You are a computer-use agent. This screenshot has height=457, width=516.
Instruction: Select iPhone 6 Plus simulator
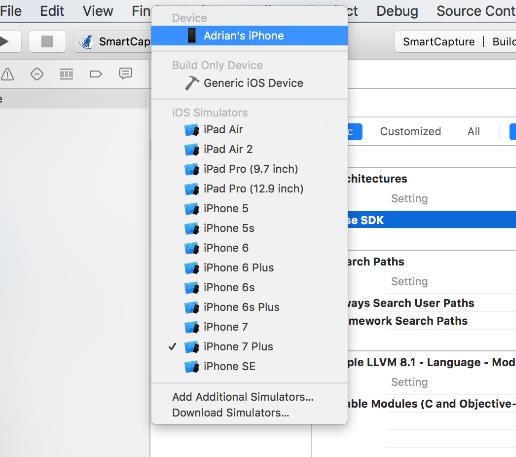(249, 268)
